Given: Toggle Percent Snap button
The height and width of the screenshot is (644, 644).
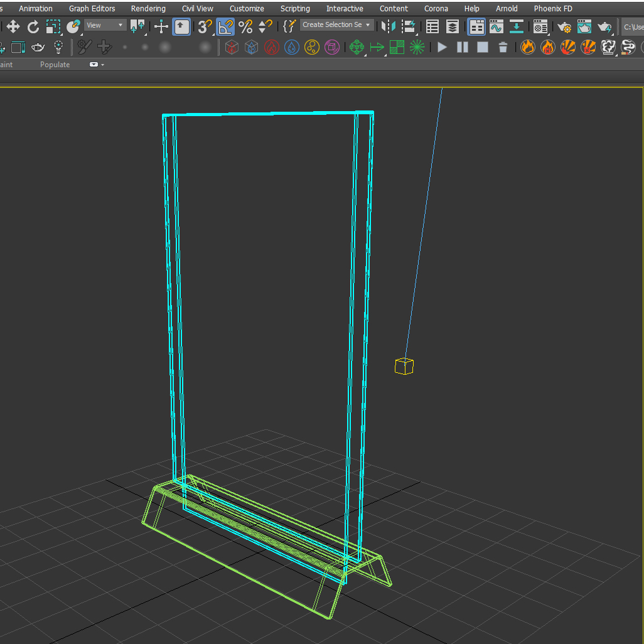Looking at the screenshot, I should (x=245, y=26).
